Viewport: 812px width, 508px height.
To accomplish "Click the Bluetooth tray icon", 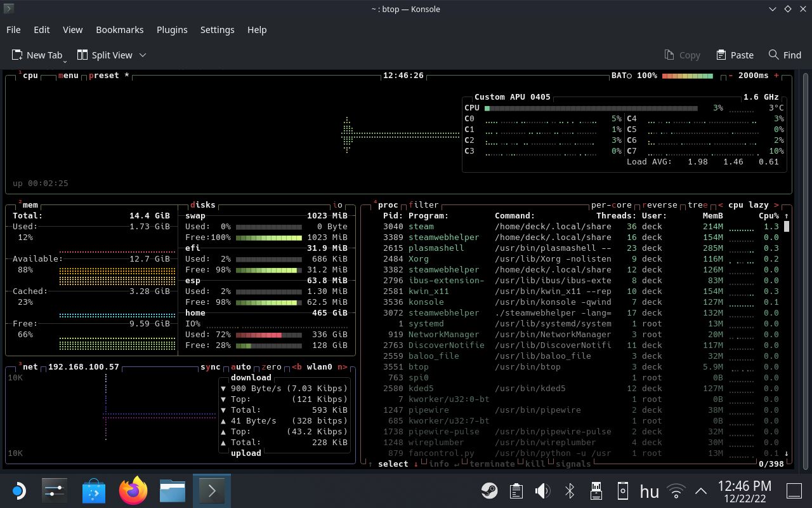I will coord(570,491).
